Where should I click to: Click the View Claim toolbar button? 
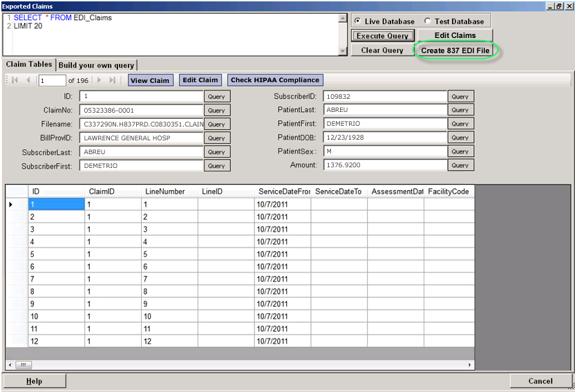pos(150,80)
